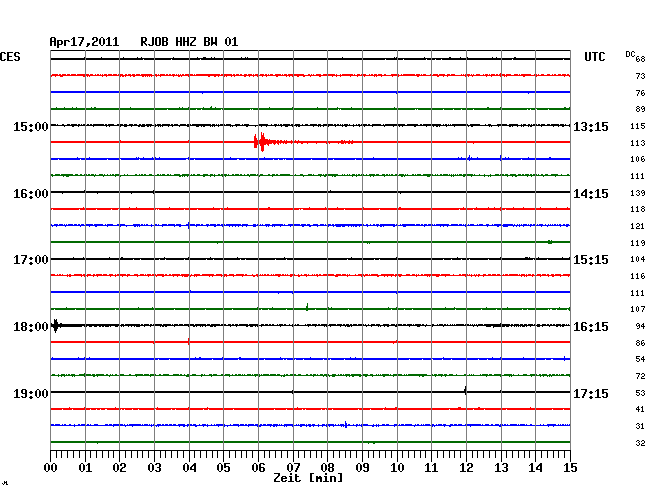The width and height of the screenshot is (650, 494).
Task: Click the CES column header at left
Action: (x=10, y=57)
